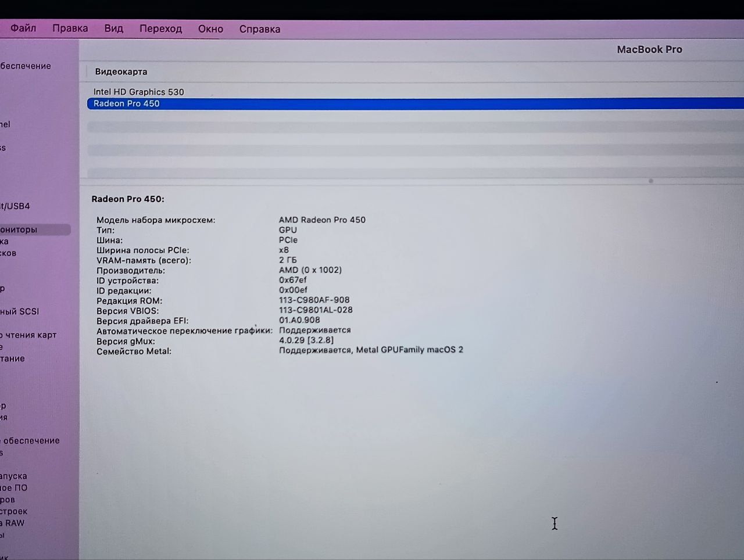Click the 01.A0.908 EFI driver value
Screen dimensions: 744x560
pos(299,320)
